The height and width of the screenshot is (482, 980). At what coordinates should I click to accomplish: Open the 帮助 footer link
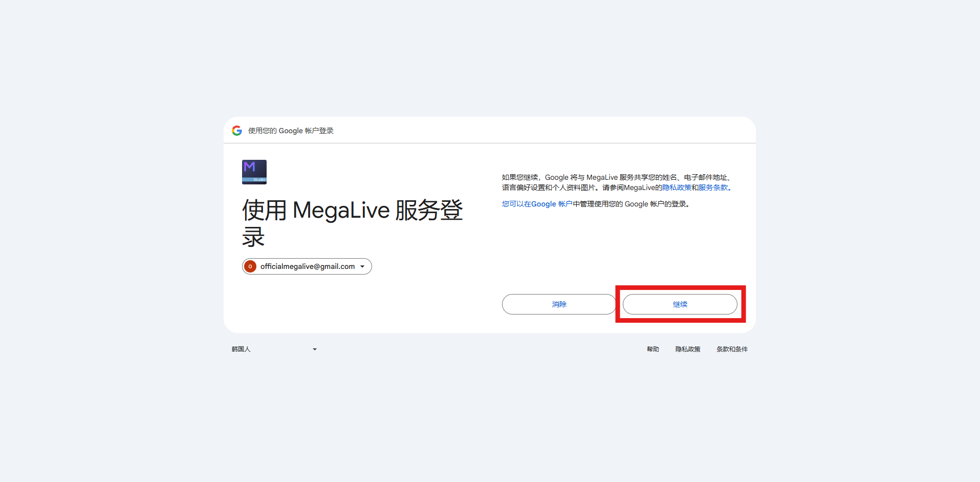(653, 349)
